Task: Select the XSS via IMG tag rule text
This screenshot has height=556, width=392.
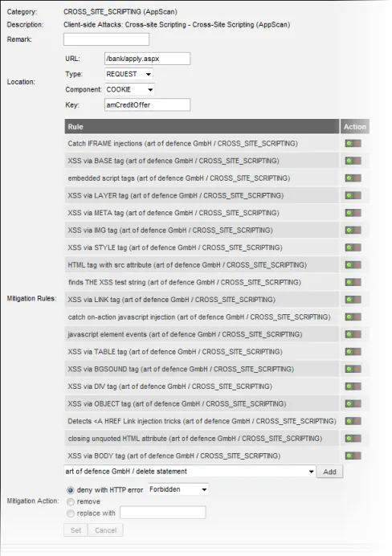Action: coord(170,231)
